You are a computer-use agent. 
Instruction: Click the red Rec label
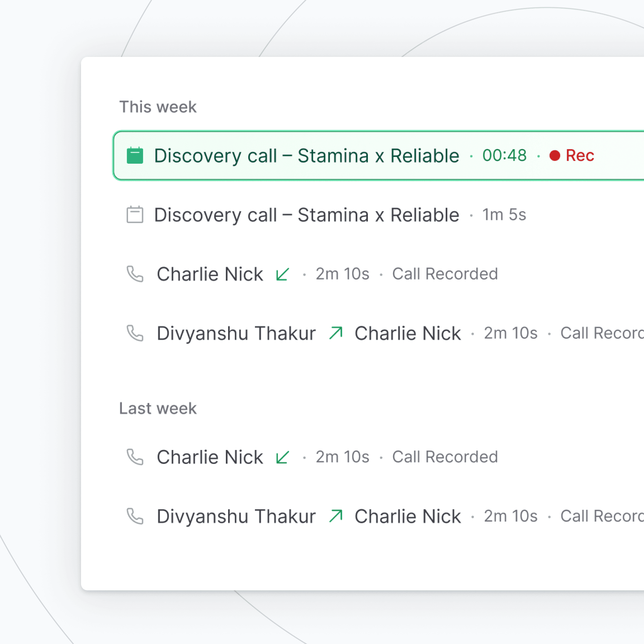(580, 156)
